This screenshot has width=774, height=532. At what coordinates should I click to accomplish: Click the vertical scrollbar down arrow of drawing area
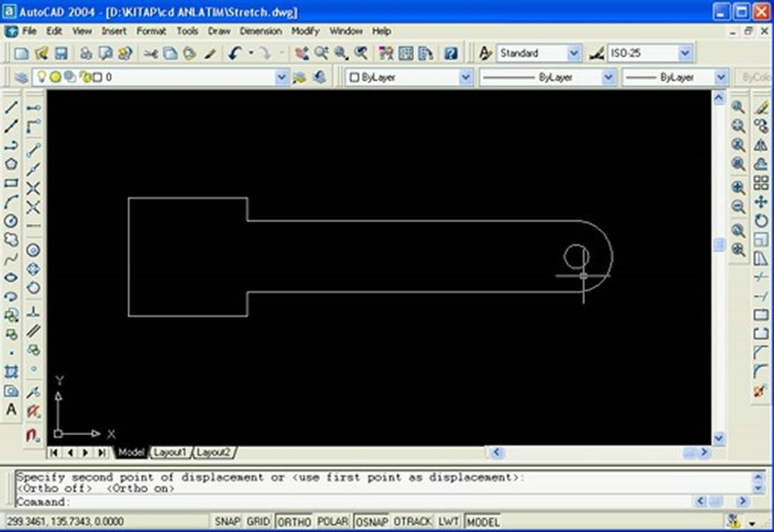point(719,438)
